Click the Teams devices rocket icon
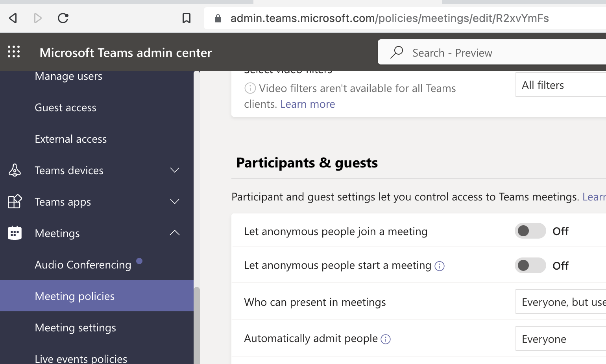The height and width of the screenshot is (364, 606). click(x=15, y=170)
